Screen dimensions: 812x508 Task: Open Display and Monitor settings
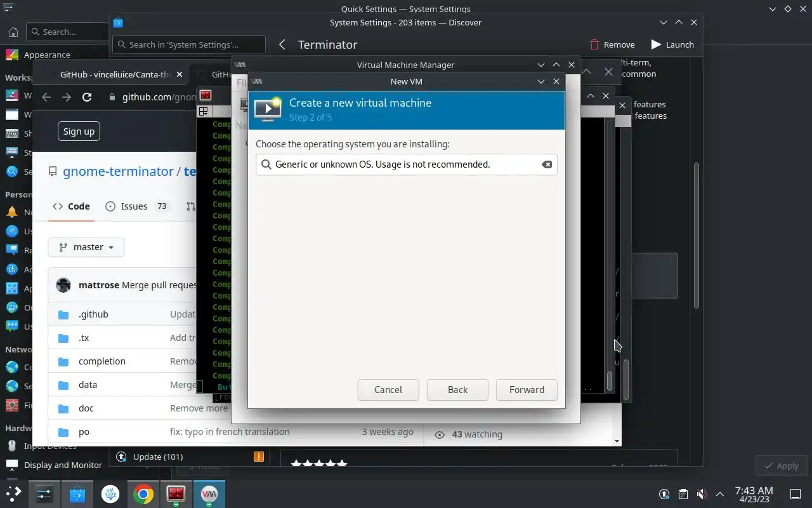point(63,465)
